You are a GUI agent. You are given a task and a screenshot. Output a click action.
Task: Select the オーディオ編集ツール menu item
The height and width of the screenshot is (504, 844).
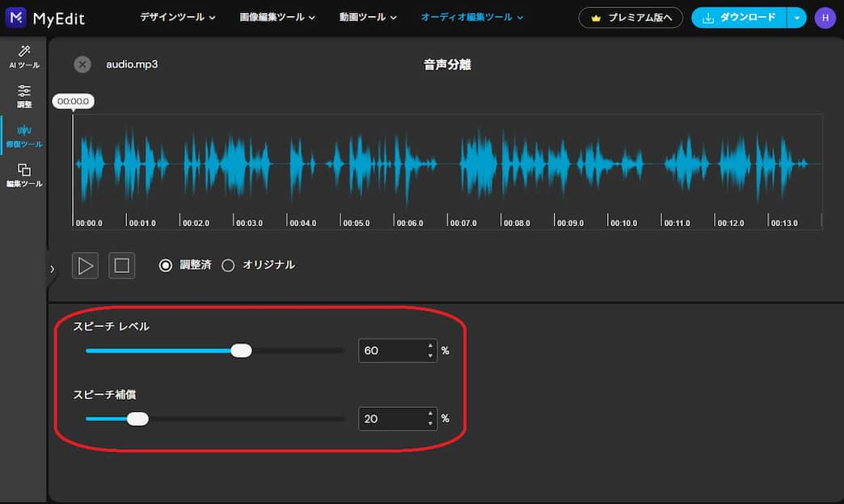[x=473, y=16]
